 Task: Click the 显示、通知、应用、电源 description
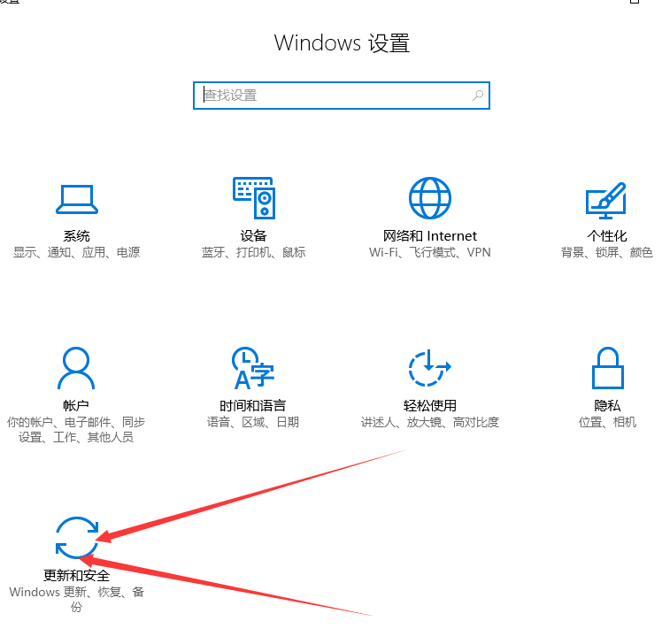point(76,252)
